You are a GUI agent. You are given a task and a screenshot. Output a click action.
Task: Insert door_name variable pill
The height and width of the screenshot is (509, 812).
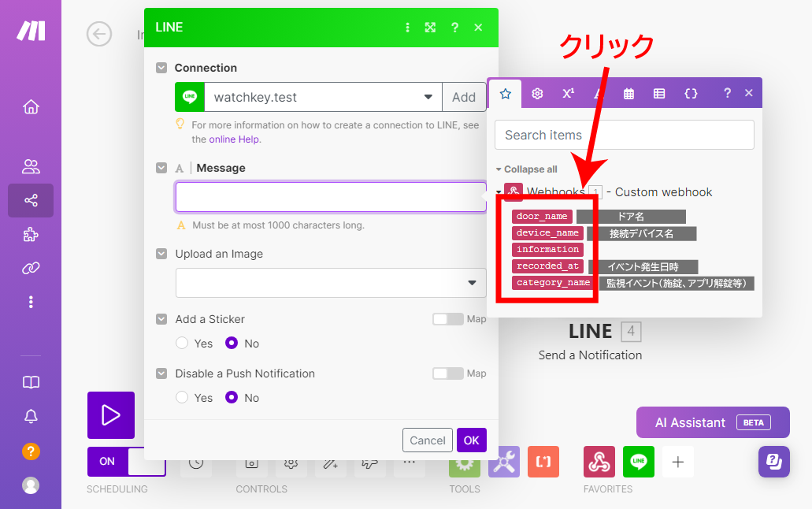point(542,216)
